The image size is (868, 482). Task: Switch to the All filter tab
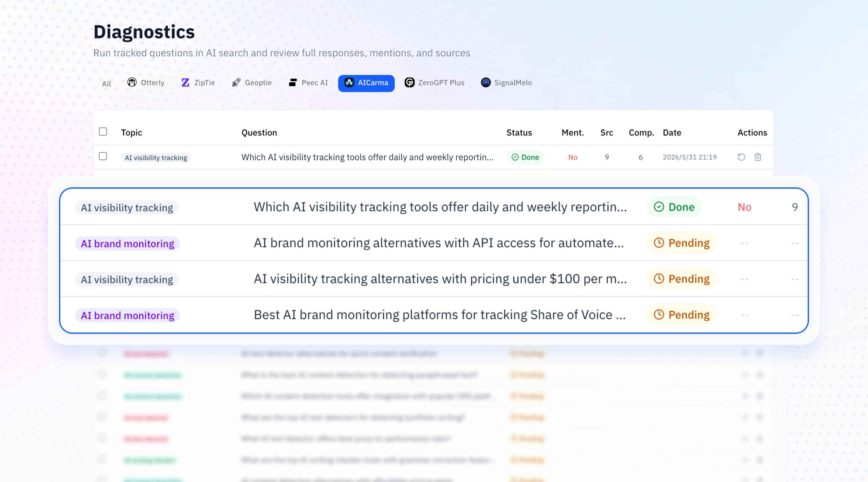[x=106, y=83]
